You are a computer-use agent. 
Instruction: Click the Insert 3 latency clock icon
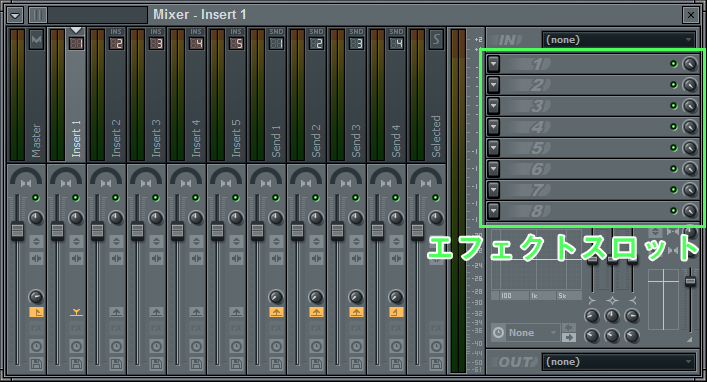tap(156, 346)
